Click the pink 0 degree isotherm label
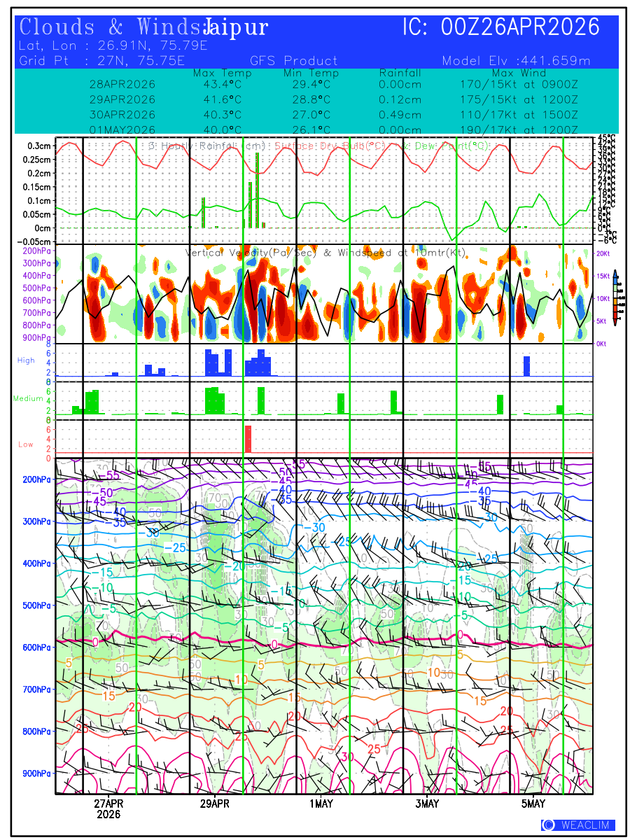 pyautogui.click(x=274, y=644)
